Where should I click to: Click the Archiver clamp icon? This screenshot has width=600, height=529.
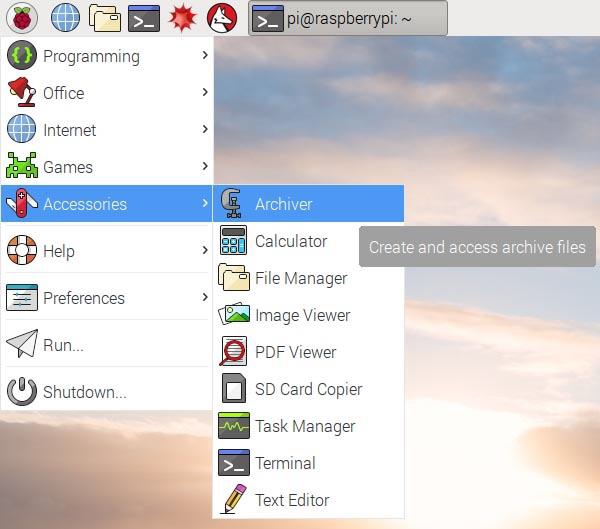pos(232,203)
